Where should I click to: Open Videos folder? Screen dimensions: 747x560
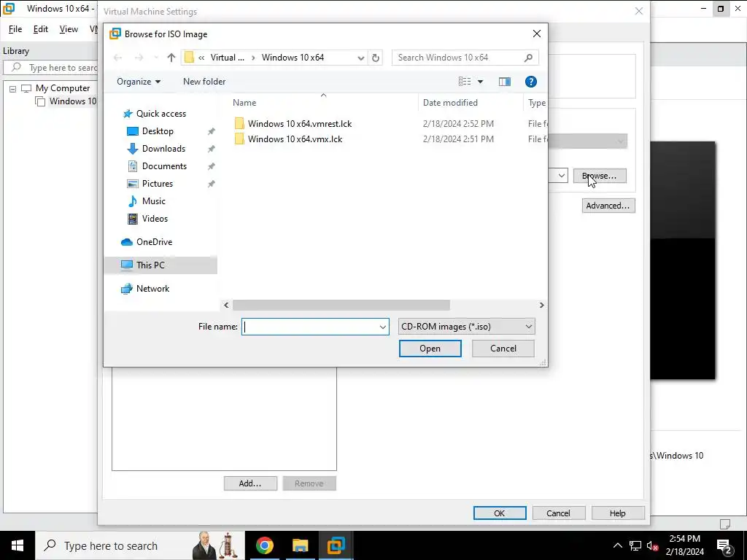tap(155, 219)
